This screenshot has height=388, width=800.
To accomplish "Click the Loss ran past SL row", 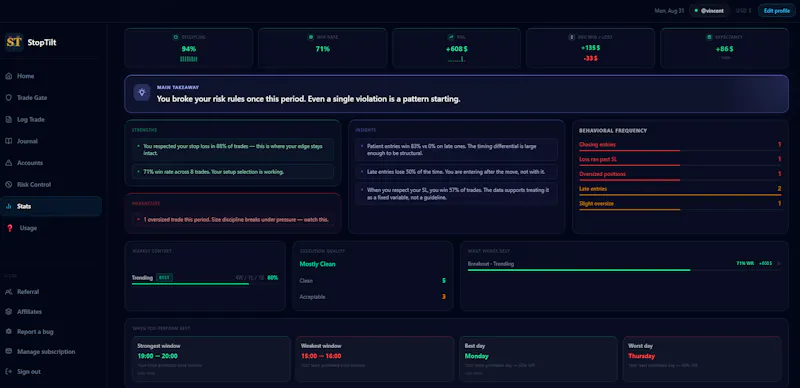I will coord(680,160).
